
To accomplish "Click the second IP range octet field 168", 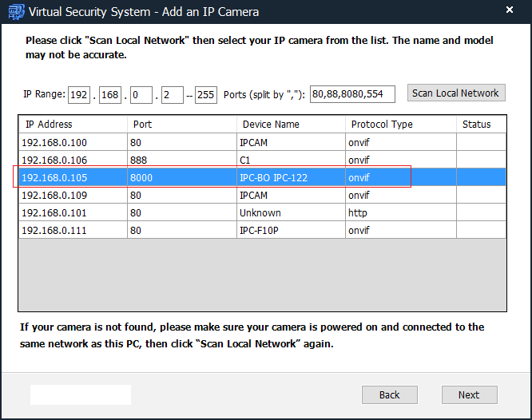I will pos(109,95).
